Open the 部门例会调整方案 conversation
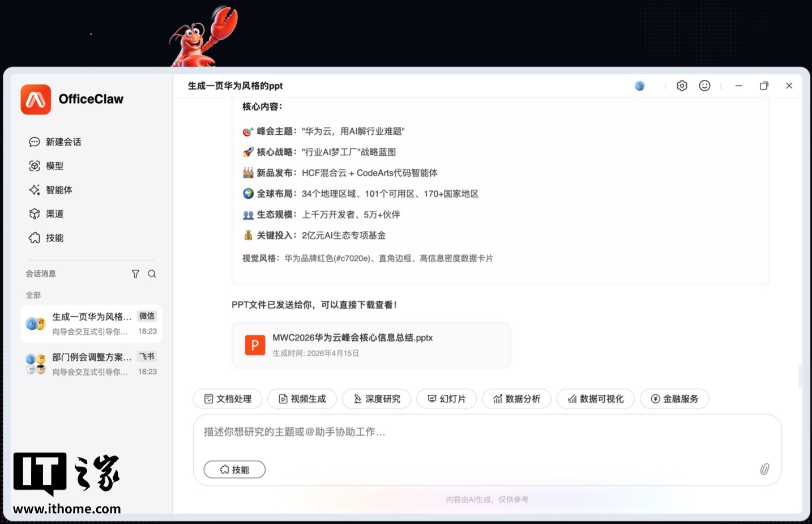The height and width of the screenshot is (524, 812). (91, 364)
